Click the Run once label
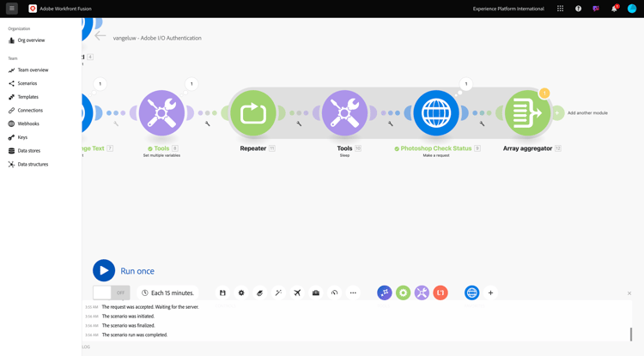This screenshot has width=644, height=356. click(137, 271)
